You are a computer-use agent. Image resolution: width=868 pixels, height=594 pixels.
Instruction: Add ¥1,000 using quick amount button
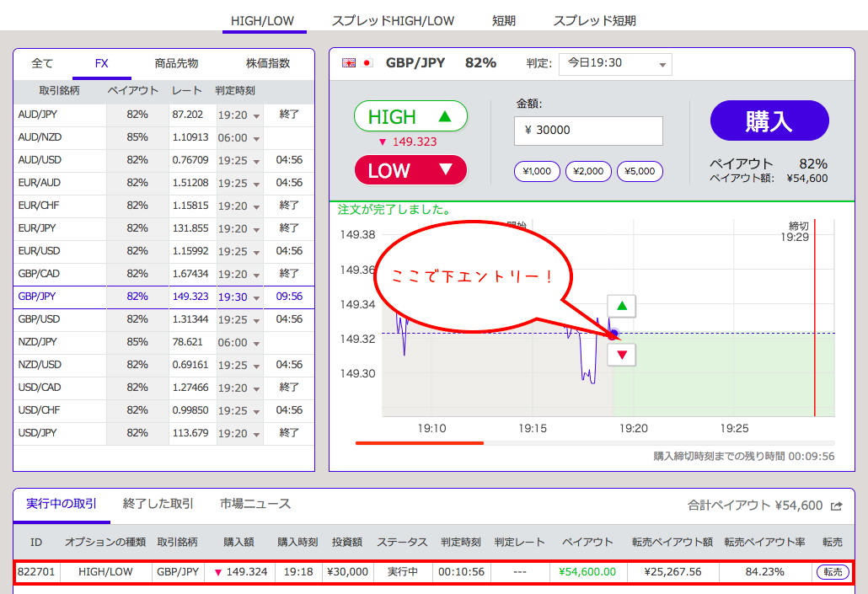537,171
